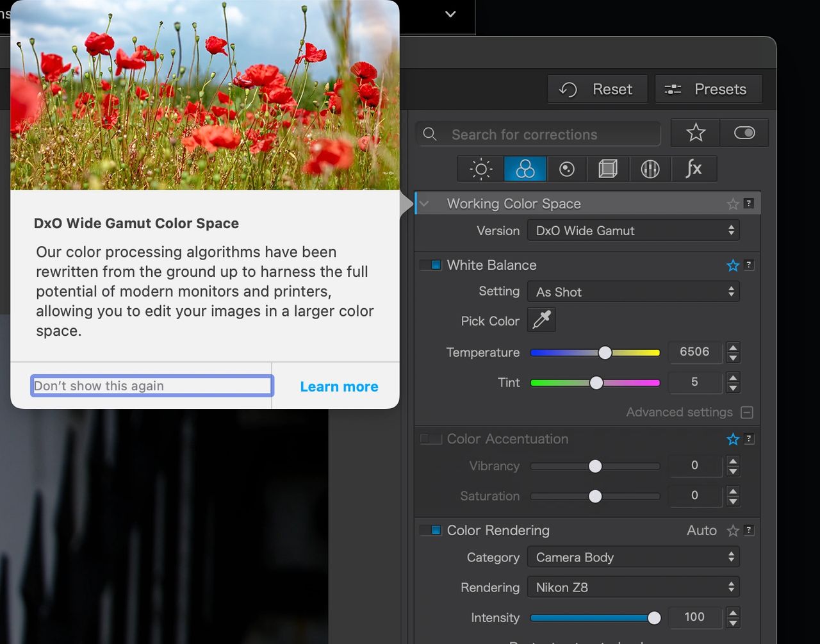Disable the White Balance correction toggle
The height and width of the screenshot is (644, 820).
tap(430, 265)
